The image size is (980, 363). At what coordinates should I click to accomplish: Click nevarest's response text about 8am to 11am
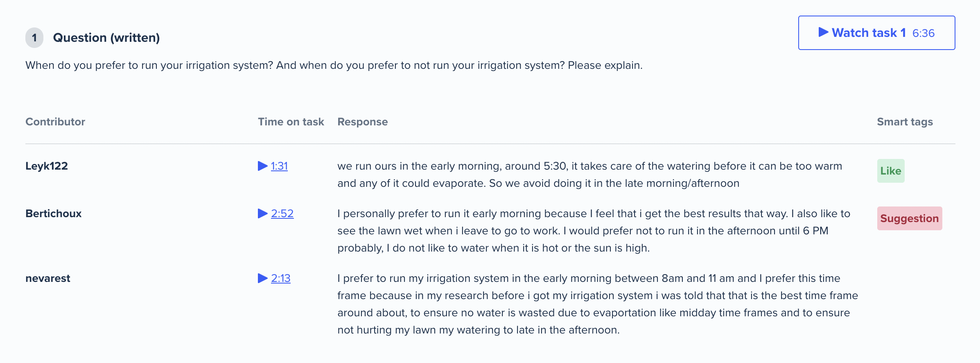pyautogui.click(x=598, y=304)
